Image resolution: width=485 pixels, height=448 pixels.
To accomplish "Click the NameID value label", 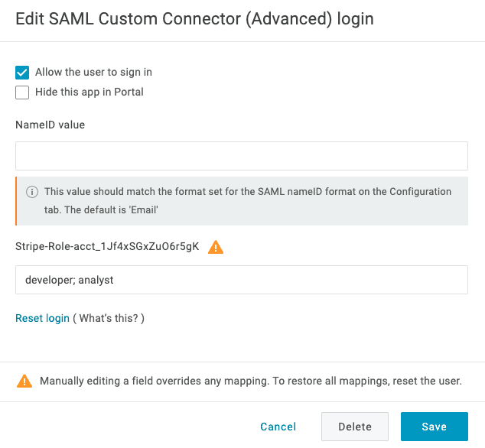I will click(x=50, y=125).
